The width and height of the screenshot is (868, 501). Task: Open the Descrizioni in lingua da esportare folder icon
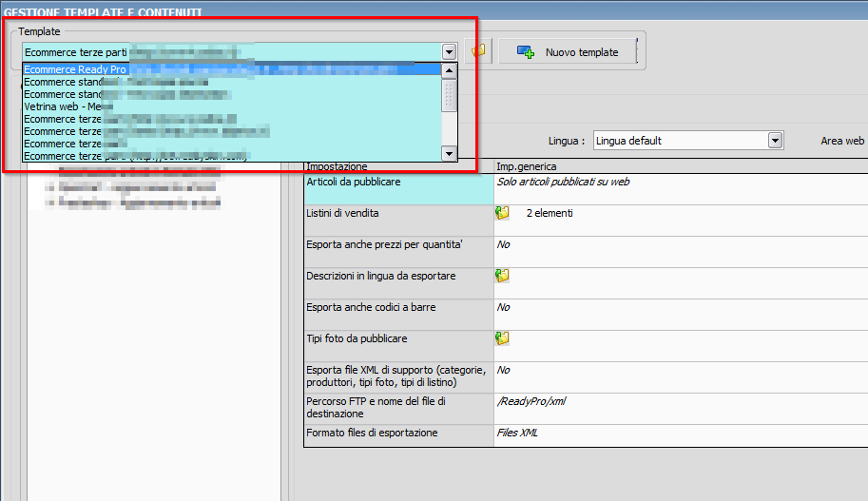502,275
